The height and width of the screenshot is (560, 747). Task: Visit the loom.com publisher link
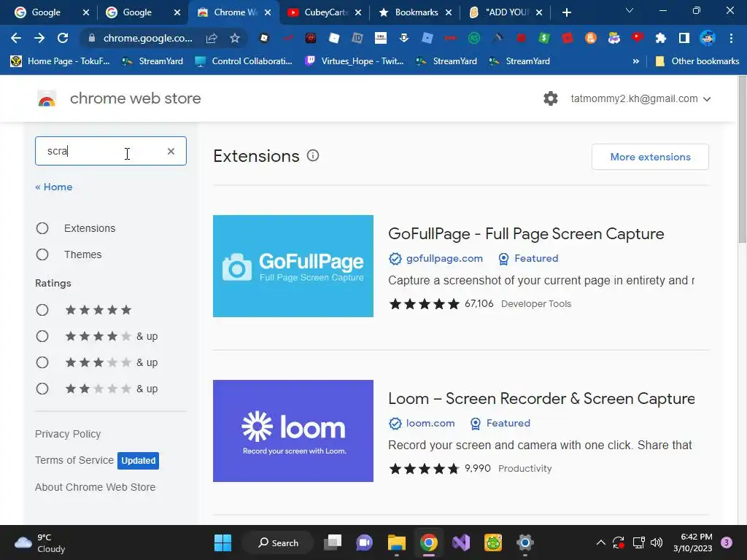tap(430, 424)
